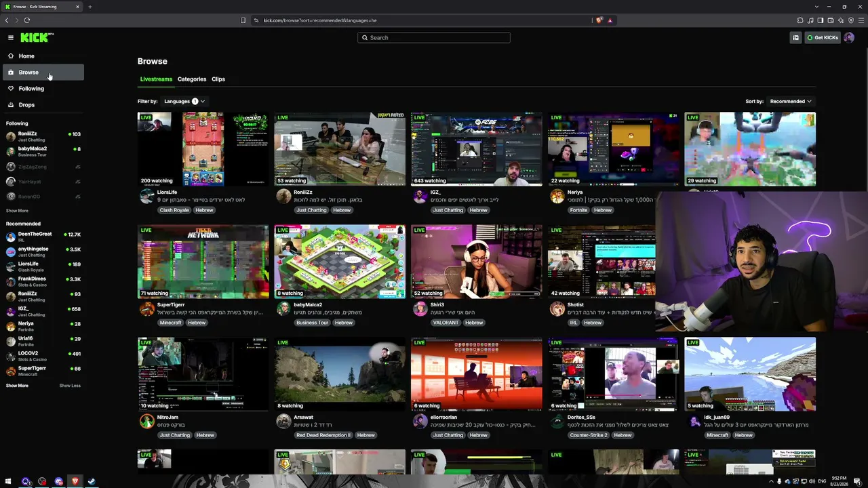Select offline channel ZigZagZong in Following
This screenshot has height=488, width=868.
[x=43, y=166]
